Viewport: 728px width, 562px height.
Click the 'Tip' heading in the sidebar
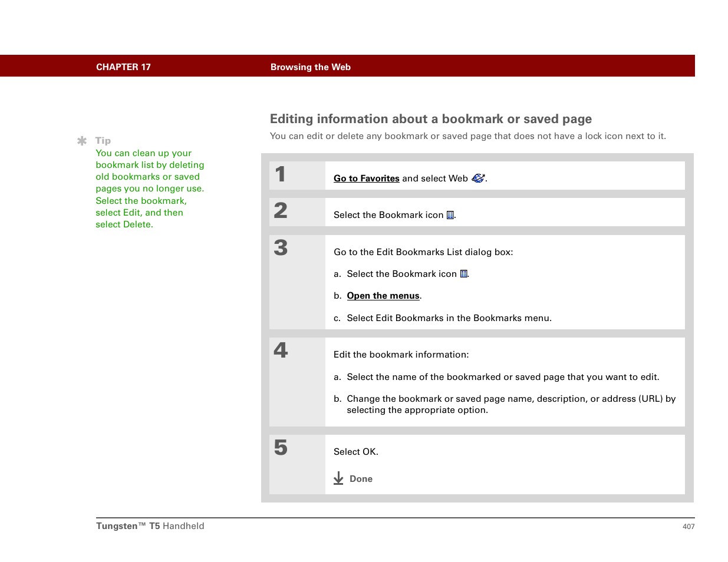(x=103, y=141)
